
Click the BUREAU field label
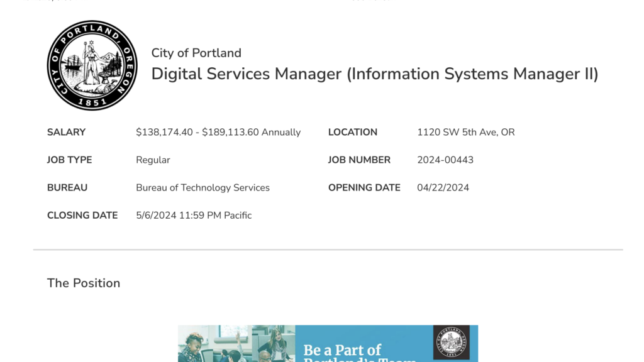tap(67, 187)
